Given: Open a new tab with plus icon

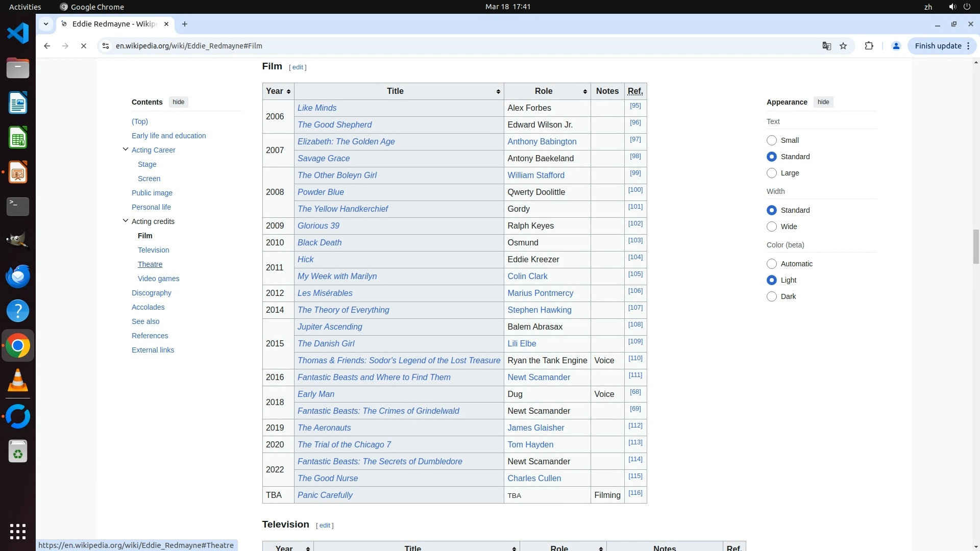Looking at the screenshot, I should [185, 24].
